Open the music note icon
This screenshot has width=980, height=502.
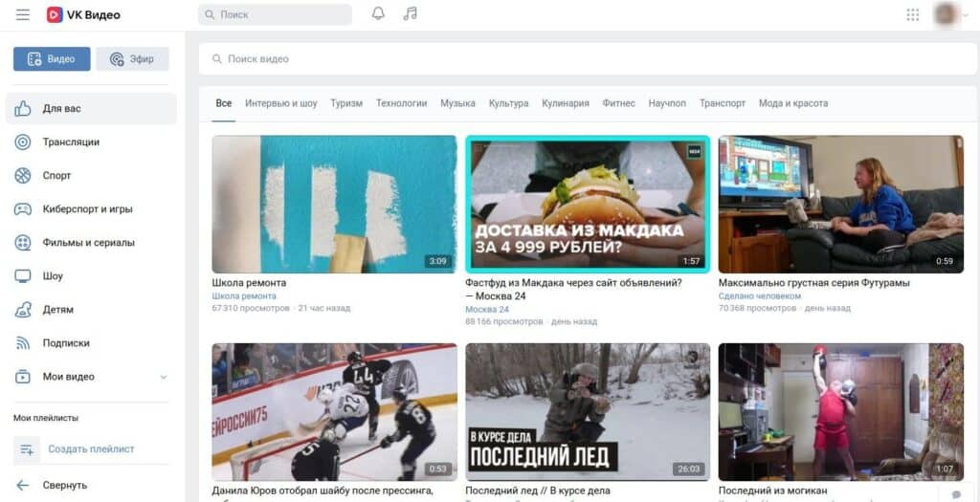coord(410,13)
